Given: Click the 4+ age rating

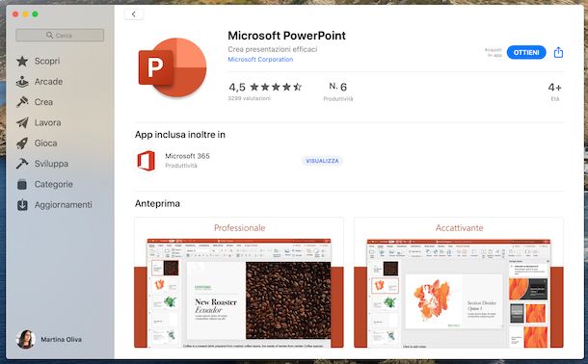Looking at the screenshot, I should point(554,88).
